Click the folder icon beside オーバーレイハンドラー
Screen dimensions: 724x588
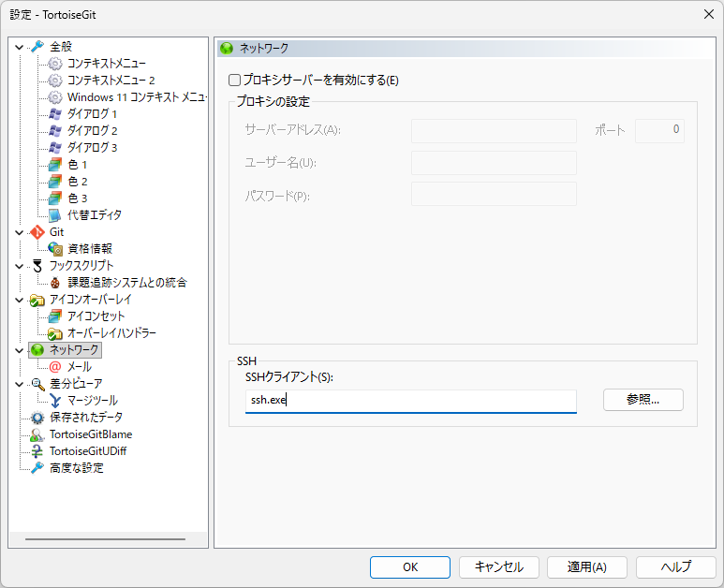[x=55, y=333]
